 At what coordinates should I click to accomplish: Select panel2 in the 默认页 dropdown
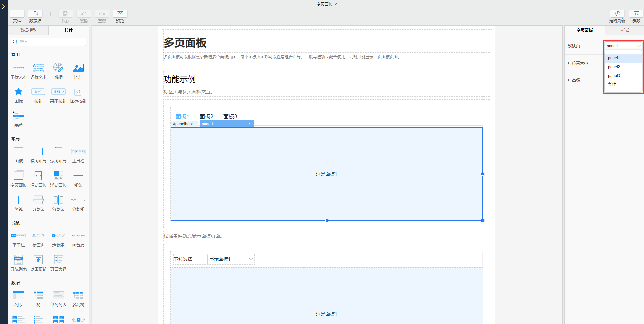coord(614,67)
